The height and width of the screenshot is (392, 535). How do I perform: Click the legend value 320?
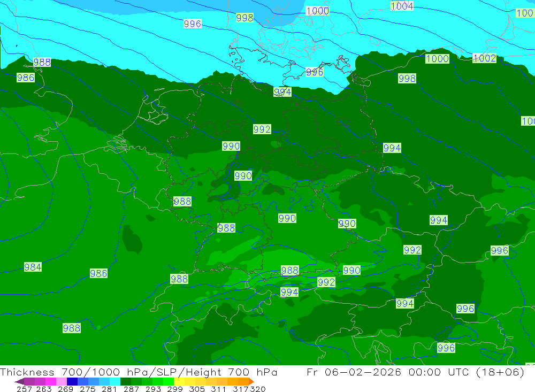click(258, 389)
